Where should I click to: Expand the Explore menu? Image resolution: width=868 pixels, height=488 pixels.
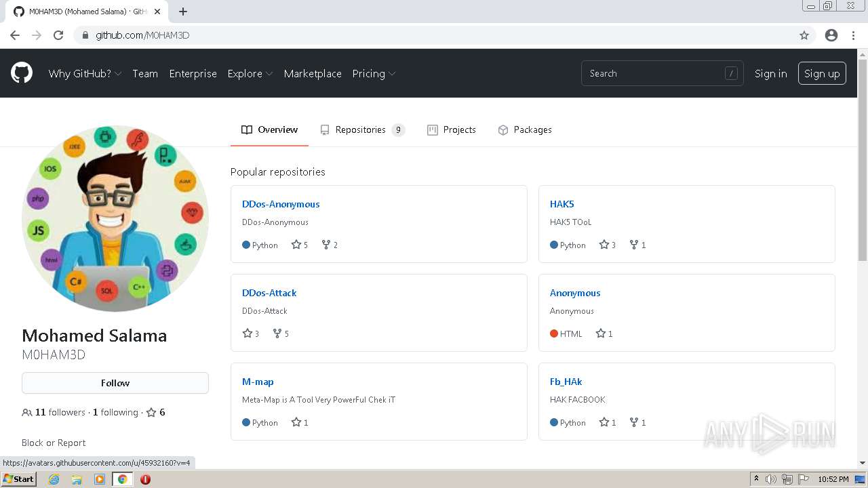[x=250, y=74]
